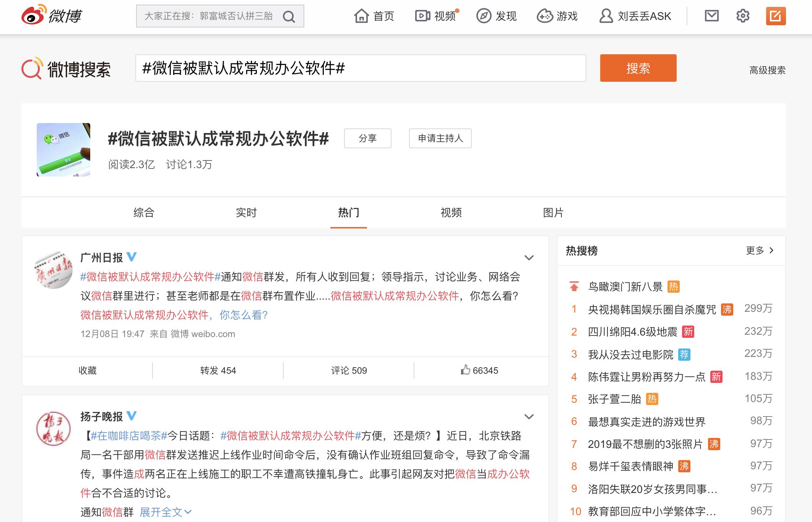Open the messages envelope icon
Image resolution: width=812 pixels, height=522 pixels.
click(711, 16)
